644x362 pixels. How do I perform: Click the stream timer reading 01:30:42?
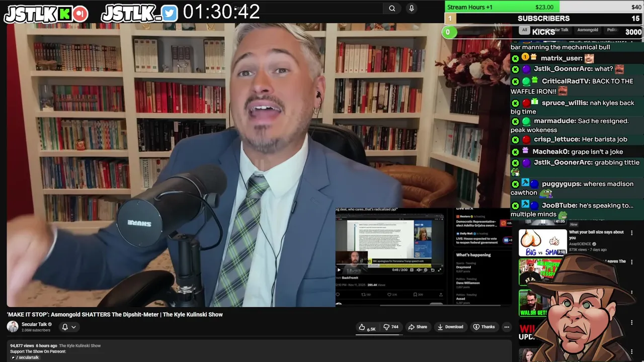221,12
